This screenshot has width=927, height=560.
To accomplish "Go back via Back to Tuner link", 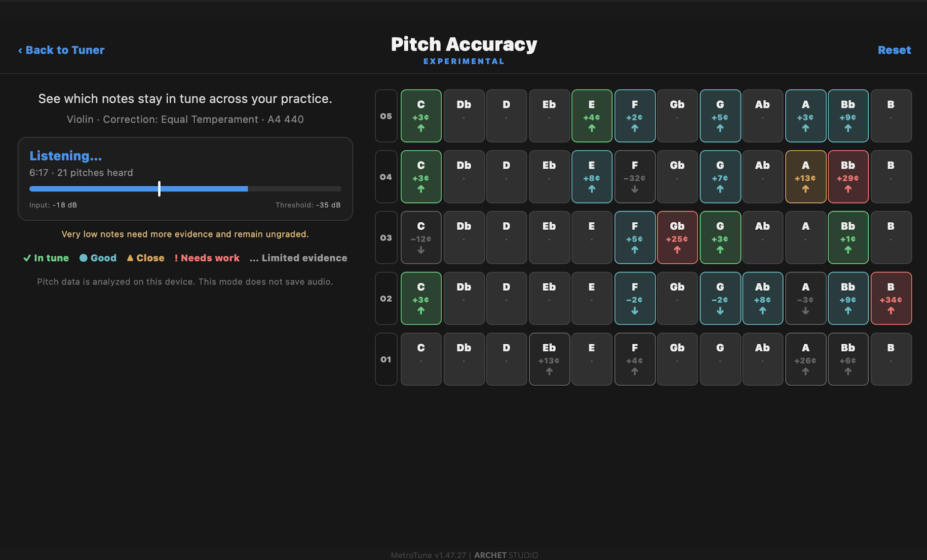I will tap(61, 50).
